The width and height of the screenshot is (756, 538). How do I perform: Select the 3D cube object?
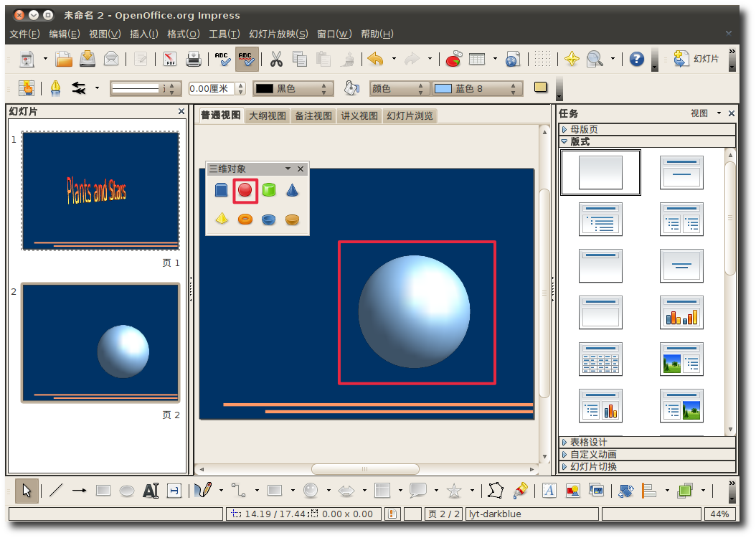tap(222, 190)
